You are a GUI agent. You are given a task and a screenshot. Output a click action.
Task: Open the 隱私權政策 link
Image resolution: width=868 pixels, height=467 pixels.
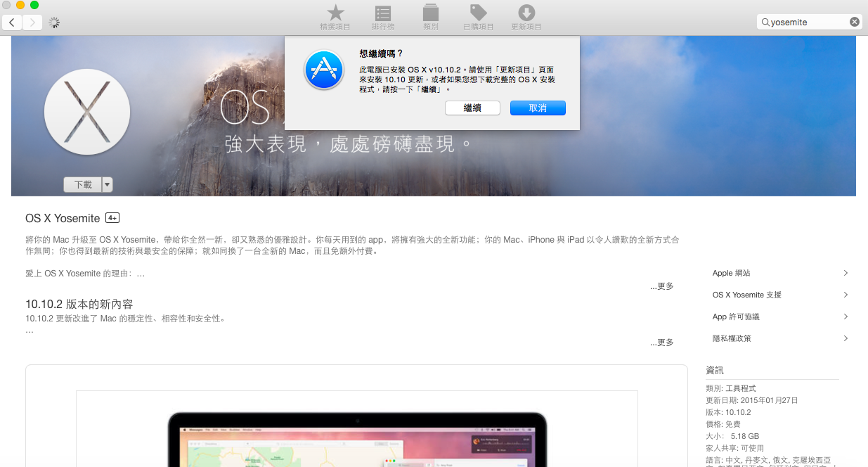point(732,338)
